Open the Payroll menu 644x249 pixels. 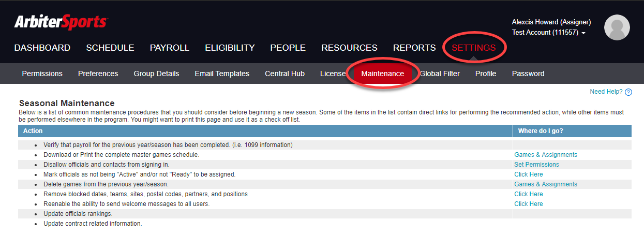[170, 48]
